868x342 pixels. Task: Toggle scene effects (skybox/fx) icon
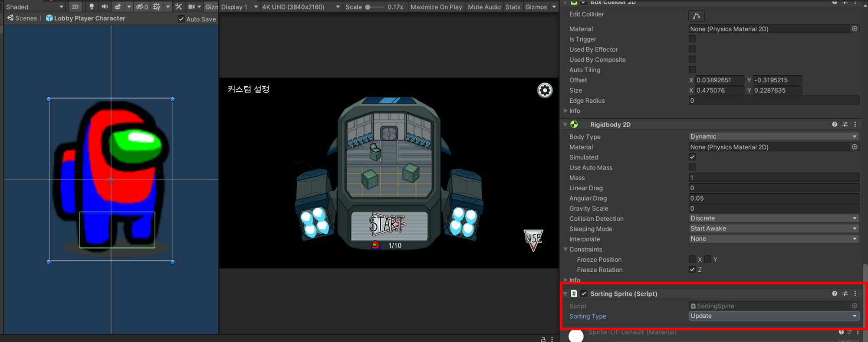tap(118, 7)
